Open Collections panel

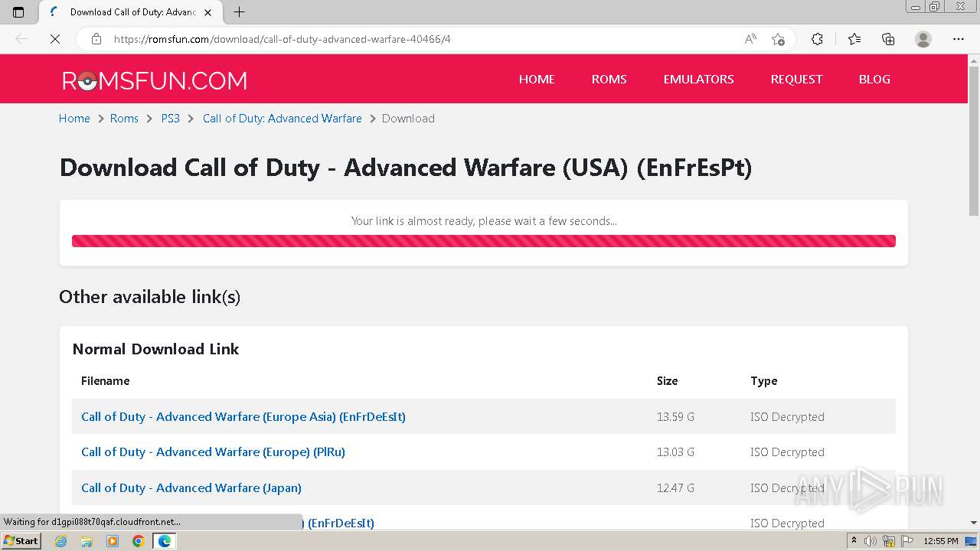[x=888, y=39]
